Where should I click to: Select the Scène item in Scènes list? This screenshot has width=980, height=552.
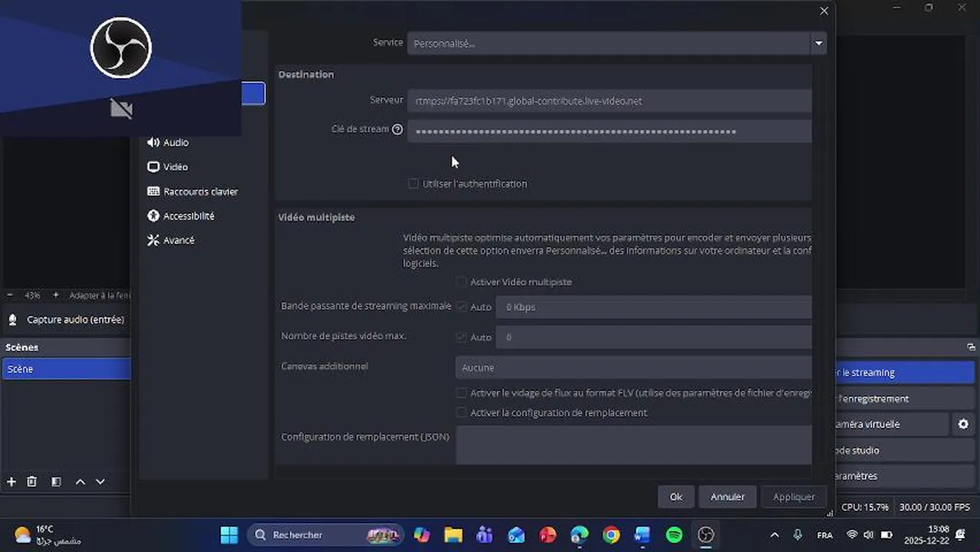point(67,369)
